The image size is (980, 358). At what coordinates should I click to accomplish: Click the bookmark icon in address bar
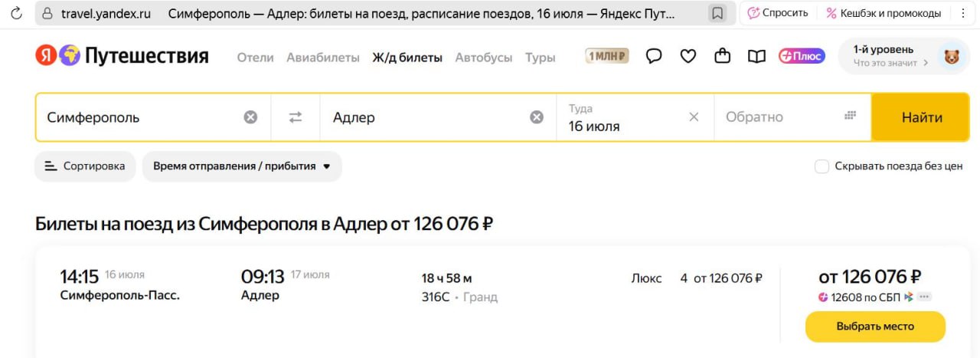(717, 13)
